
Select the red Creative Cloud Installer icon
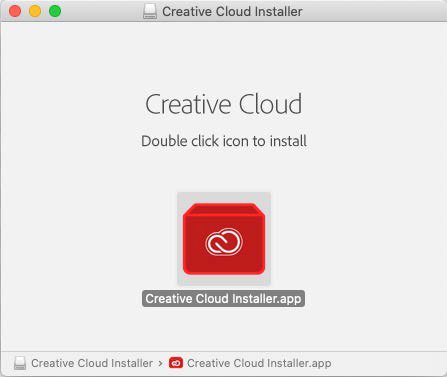[x=224, y=239]
